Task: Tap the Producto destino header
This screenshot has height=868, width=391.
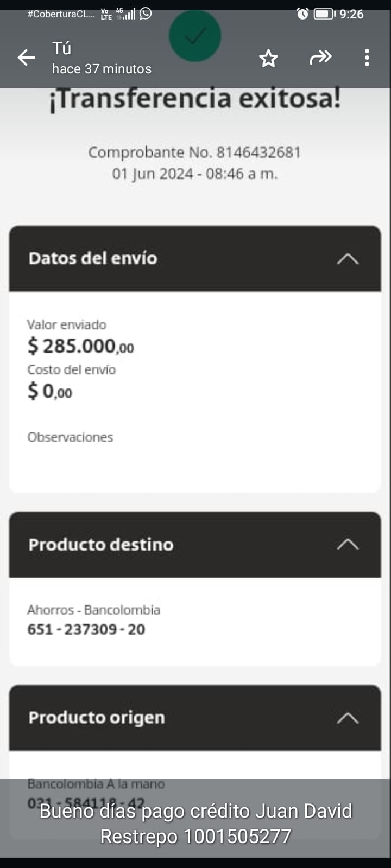Action: [101, 545]
